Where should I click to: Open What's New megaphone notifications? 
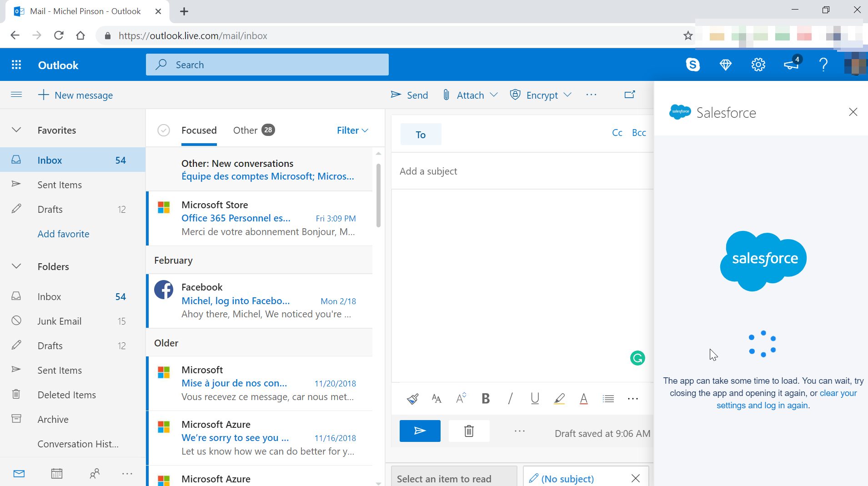click(x=792, y=65)
